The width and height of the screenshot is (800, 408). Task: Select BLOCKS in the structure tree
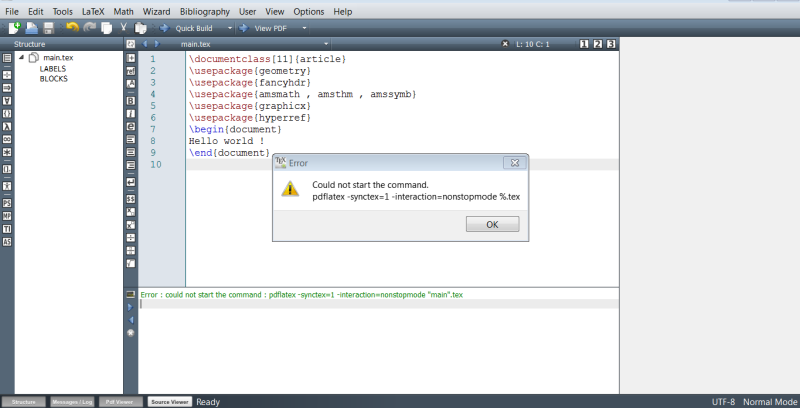[54, 79]
